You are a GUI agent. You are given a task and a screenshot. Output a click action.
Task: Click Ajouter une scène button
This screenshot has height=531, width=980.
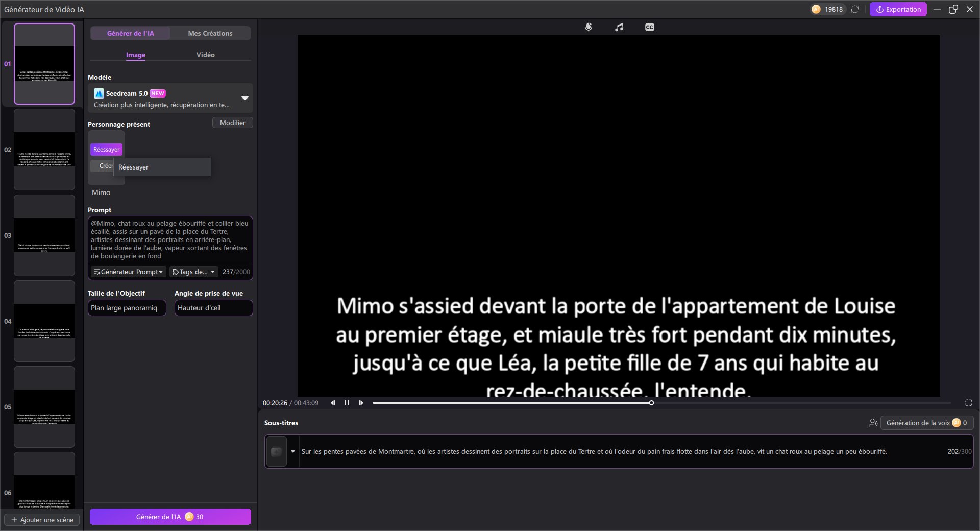pos(42,520)
